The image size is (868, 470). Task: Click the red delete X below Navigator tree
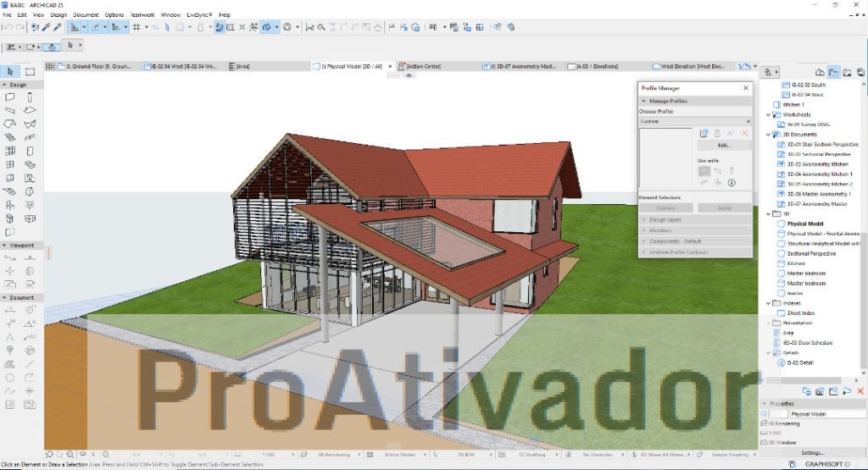pos(860,391)
